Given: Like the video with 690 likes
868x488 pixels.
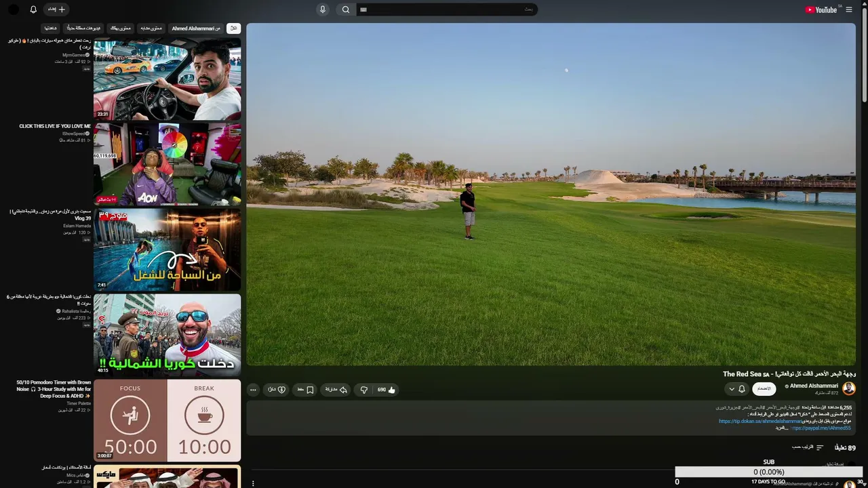Looking at the screenshot, I should click(387, 390).
